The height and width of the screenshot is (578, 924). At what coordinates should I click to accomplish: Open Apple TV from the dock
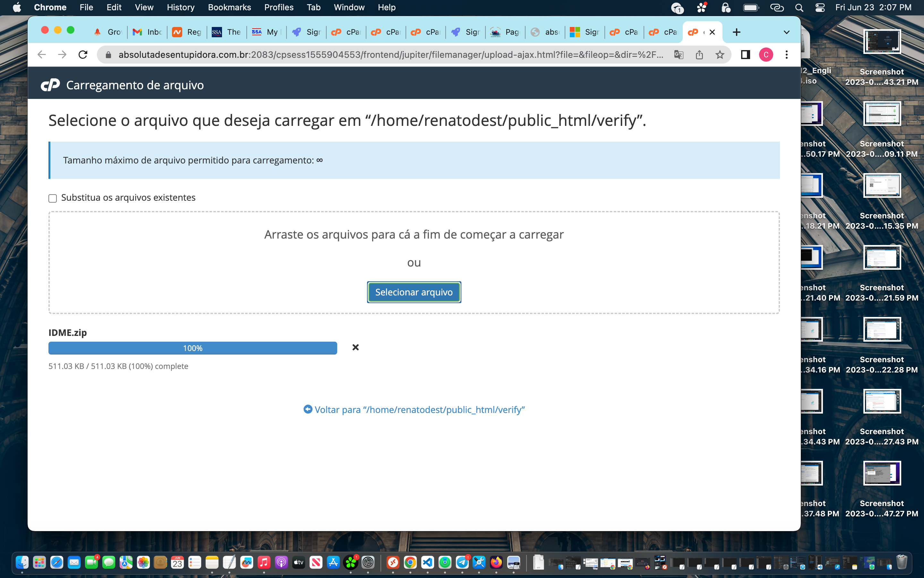click(299, 562)
